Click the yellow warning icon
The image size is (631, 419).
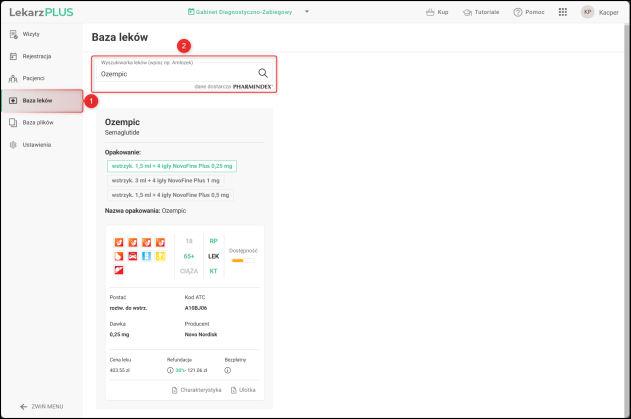click(x=160, y=256)
